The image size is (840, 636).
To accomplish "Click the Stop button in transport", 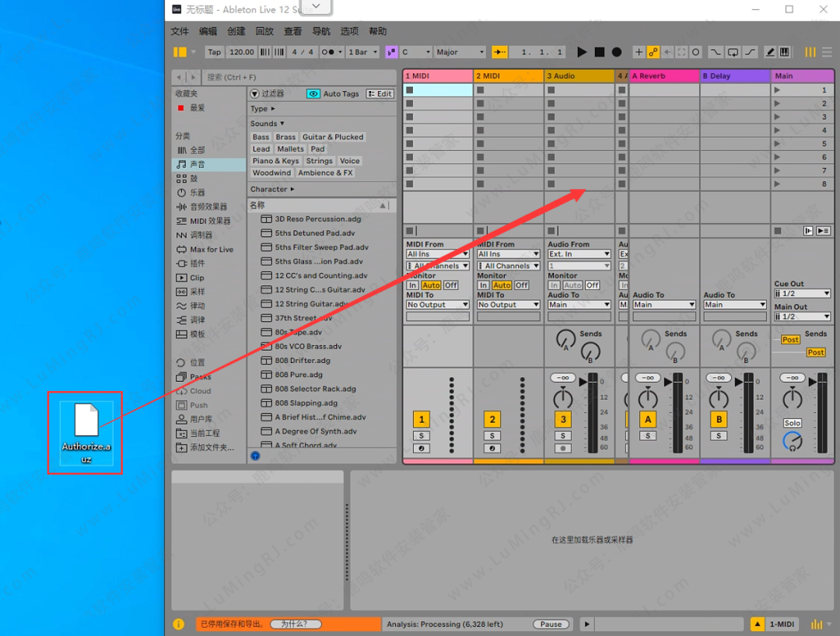I will (x=600, y=52).
